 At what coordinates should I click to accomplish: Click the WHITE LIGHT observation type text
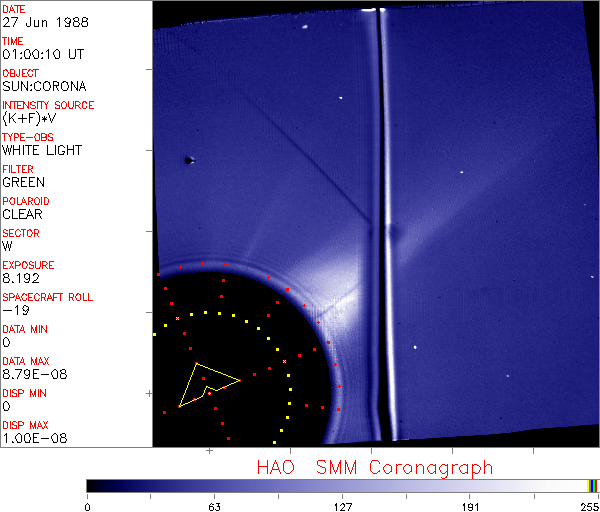(x=42, y=150)
